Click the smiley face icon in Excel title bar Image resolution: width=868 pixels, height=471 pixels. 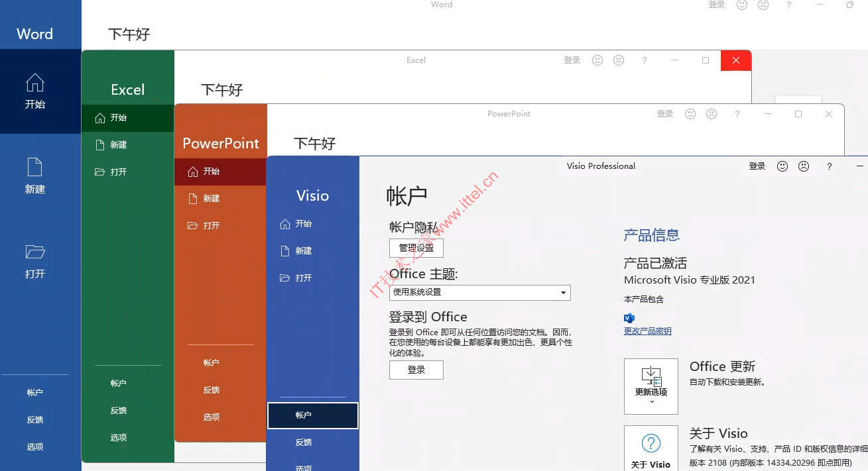pyautogui.click(x=597, y=60)
